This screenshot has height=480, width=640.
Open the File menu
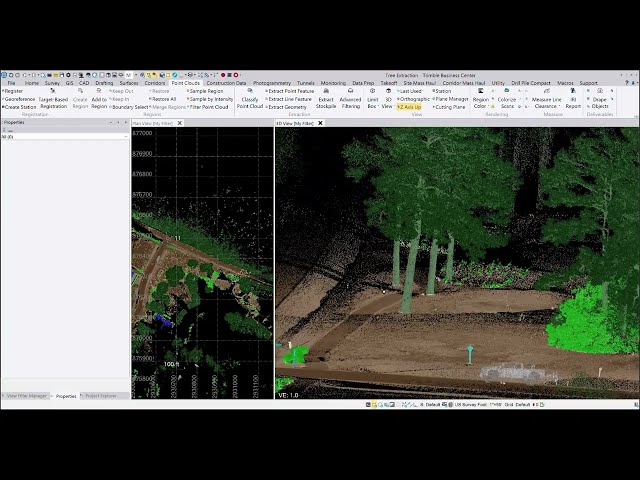coord(11,83)
